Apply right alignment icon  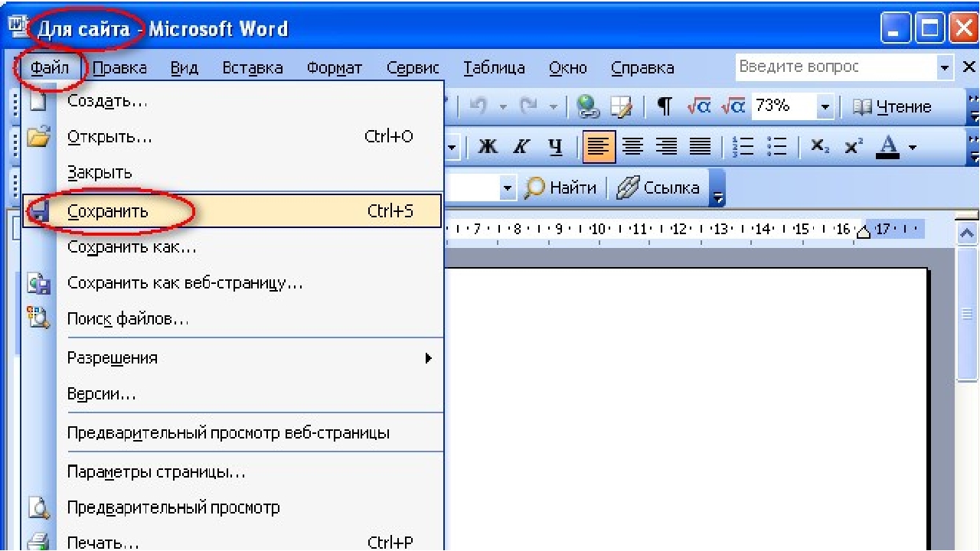click(x=665, y=146)
